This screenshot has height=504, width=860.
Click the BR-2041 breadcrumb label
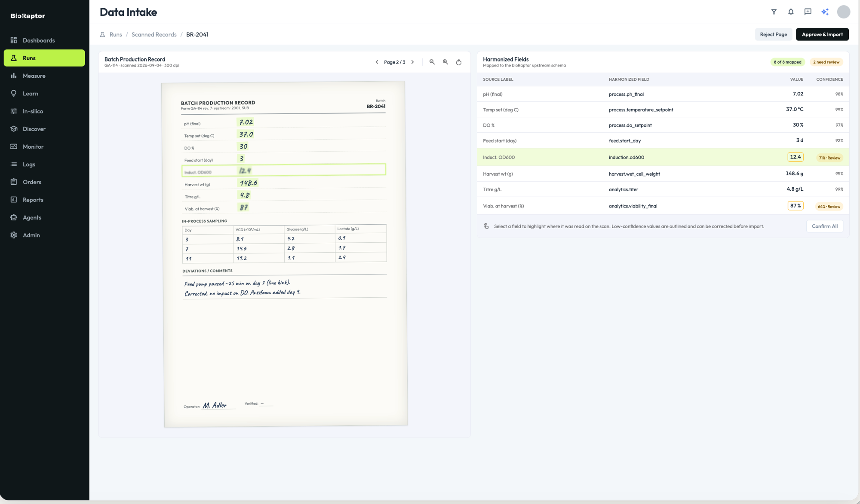[197, 34]
